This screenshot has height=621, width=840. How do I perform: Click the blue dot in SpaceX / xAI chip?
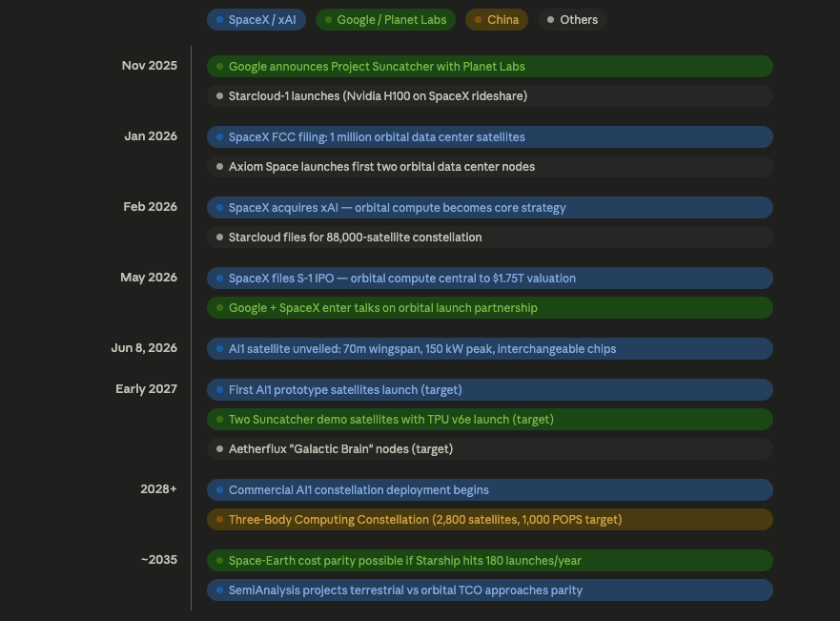click(219, 20)
